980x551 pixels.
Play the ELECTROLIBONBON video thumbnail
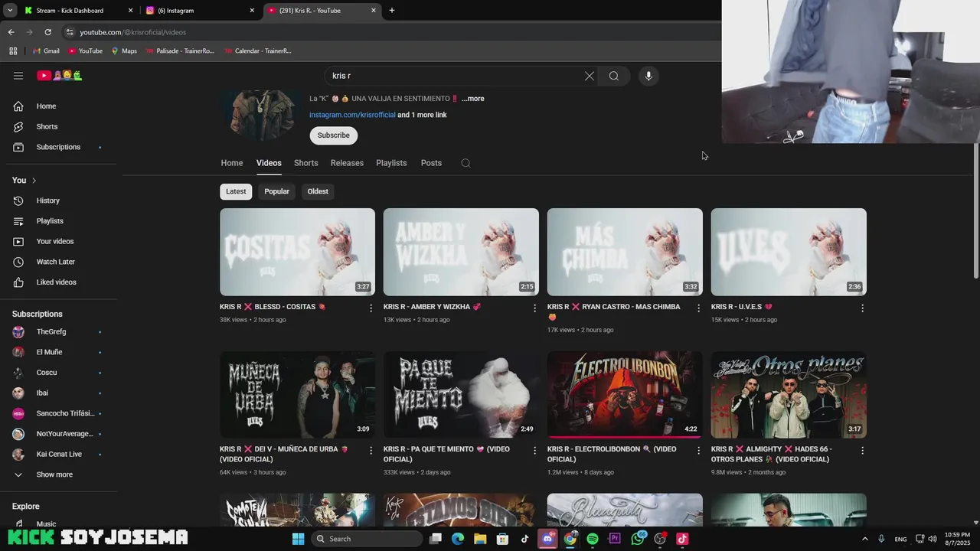625,394
